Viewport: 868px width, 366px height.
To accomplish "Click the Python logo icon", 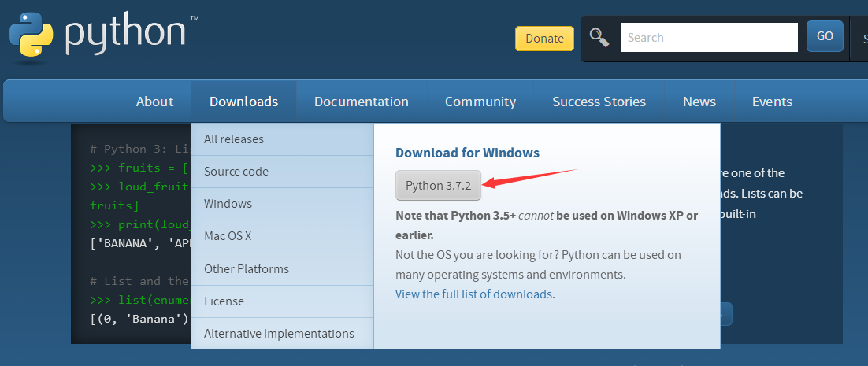I will coord(32,35).
